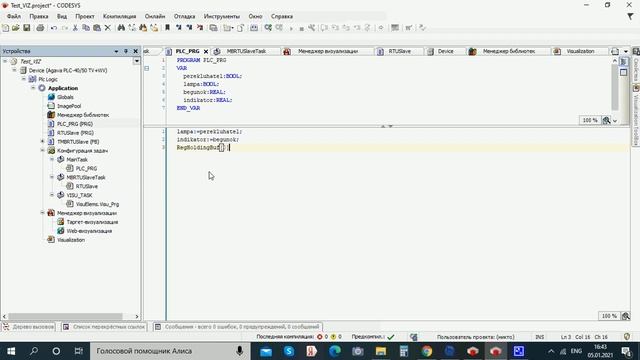Click the device tree horizontal scrollbar

pyautogui.click(x=65, y=316)
